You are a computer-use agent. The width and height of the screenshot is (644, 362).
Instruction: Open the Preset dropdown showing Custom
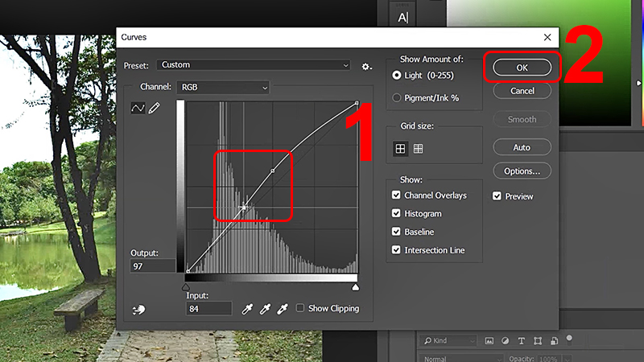[254, 64]
